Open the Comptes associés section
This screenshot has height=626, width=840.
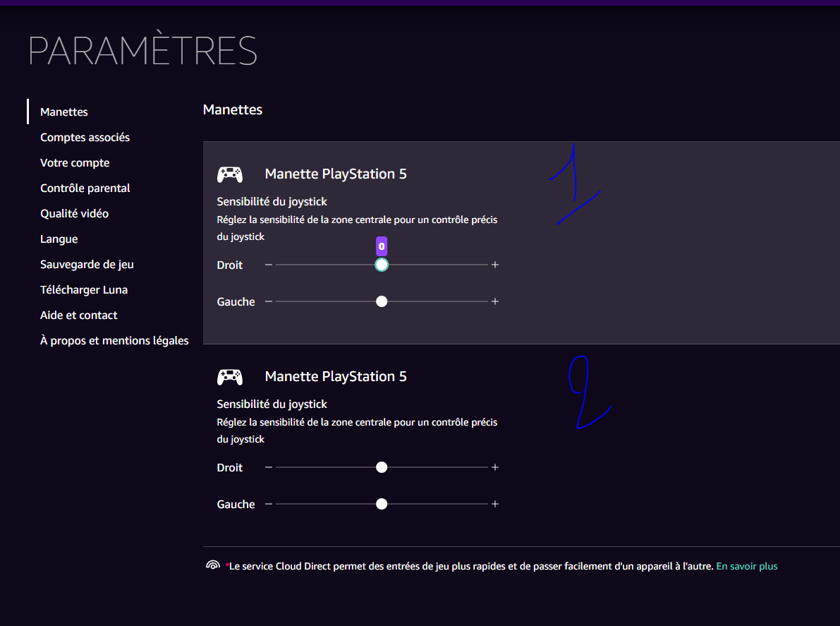85,138
